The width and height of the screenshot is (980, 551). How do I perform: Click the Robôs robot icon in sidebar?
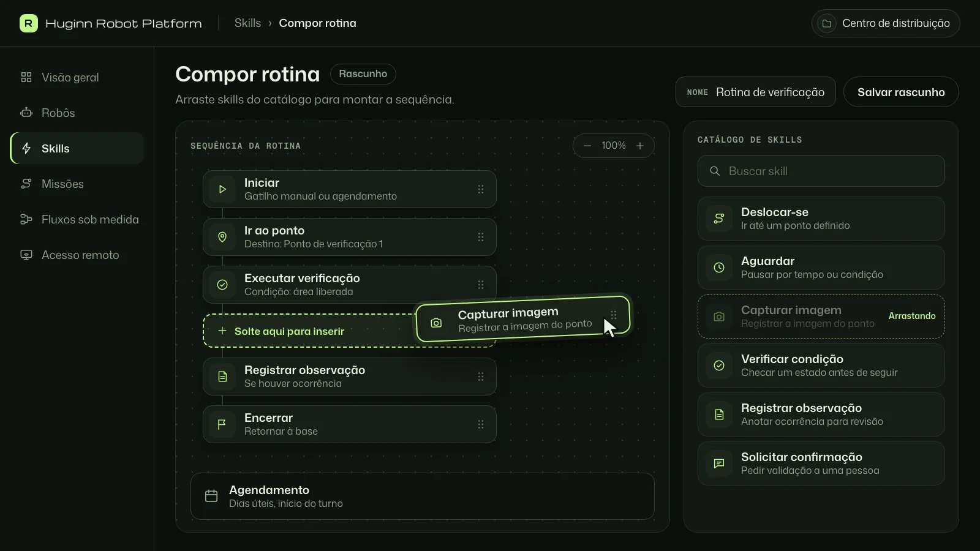26,113
